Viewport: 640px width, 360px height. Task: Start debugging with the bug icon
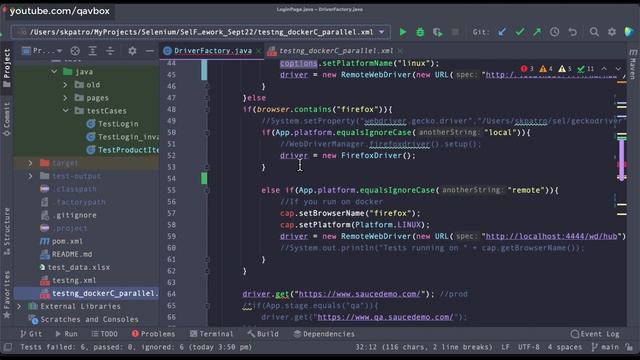[420, 32]
